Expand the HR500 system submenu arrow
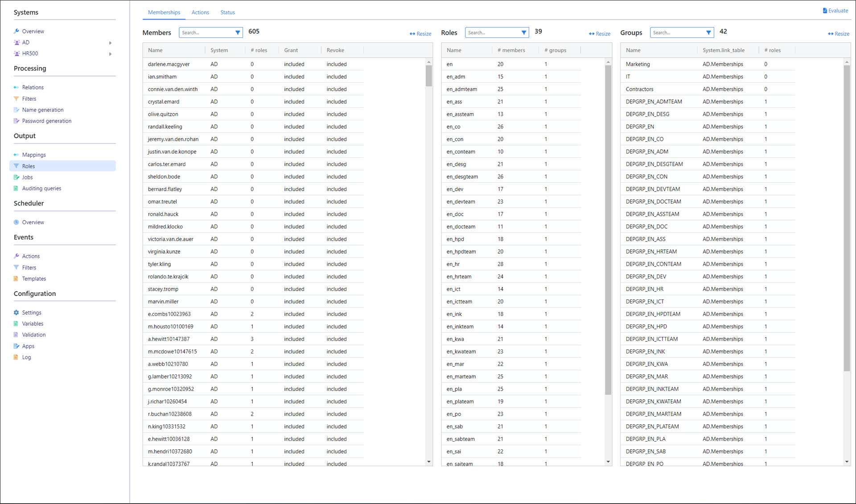This screenshot has width=856, height=504. [x=110, y=54]
